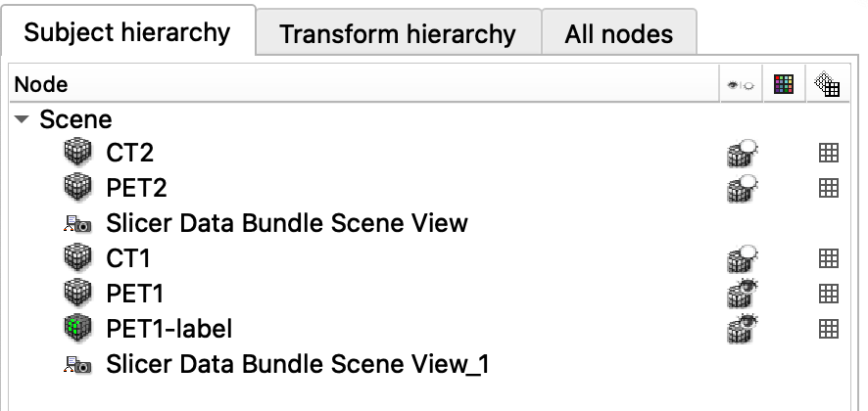Viewport: 868px width, 411px height.
Task: Click the PET1-label green labelmap icon
Action: pyautogui.click(x=77, y=328)
